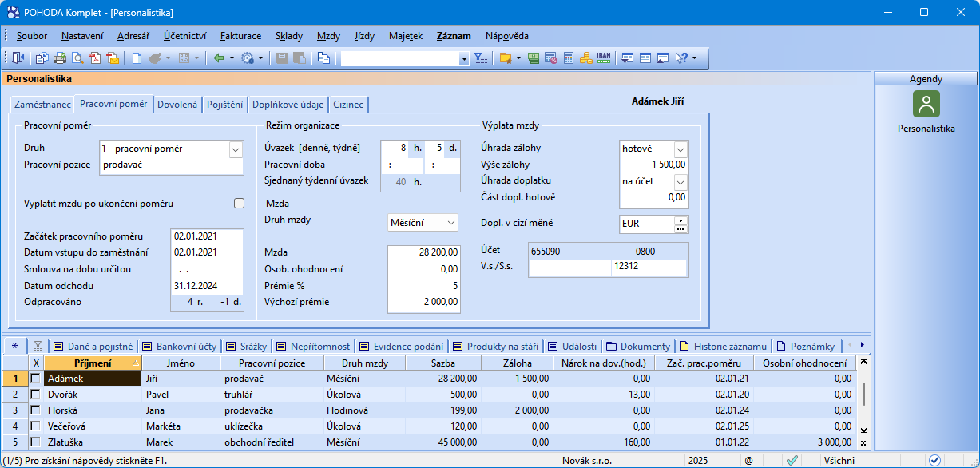Expand the Druh pracovního poměru combo box
This screenshot has height=468, width=980.
coord(235,149)
